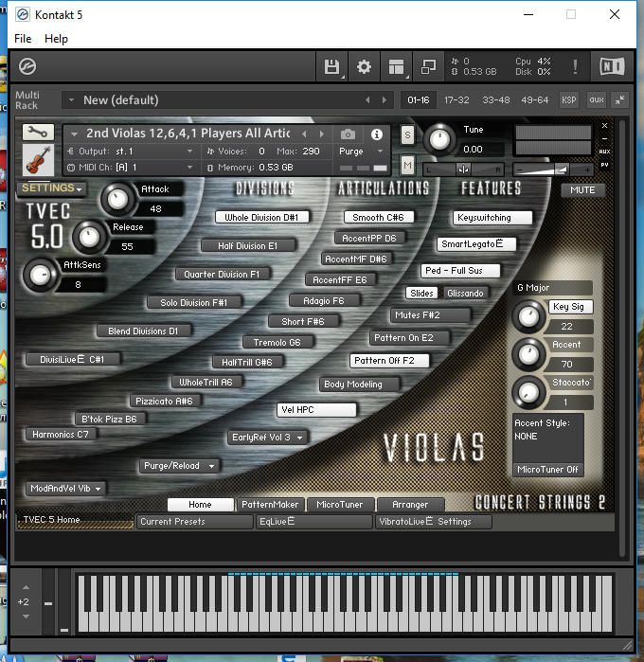This screenshot has width=644, height=662.
Task: Click the snapshot camera icon
Action: click(x=348, y=134)
